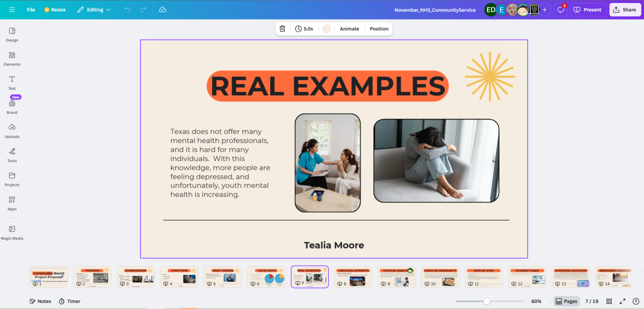Open the comments panel icon
This screenshot has width=644, height=309.
(x=561, y=10)
